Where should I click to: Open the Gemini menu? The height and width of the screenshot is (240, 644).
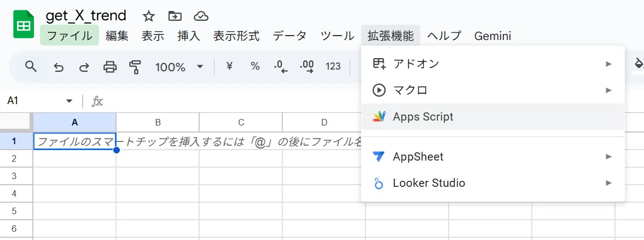[x=492, y=36]
